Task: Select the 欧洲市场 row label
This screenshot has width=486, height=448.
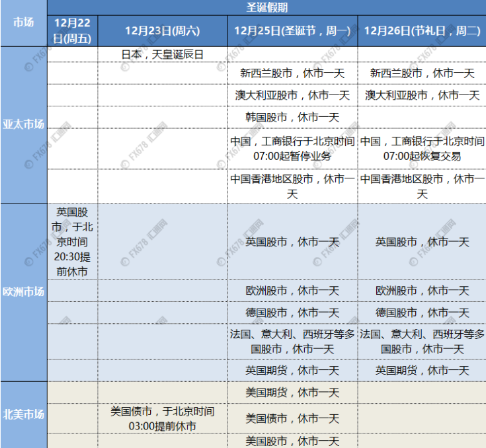Action: pos(23,291)
